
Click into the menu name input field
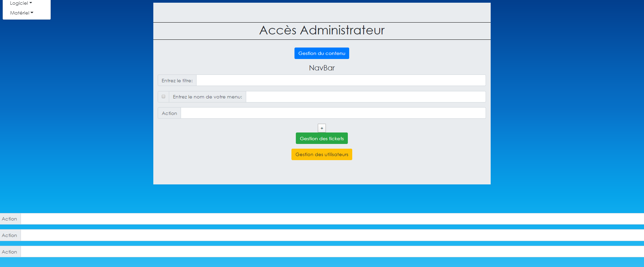(x=365, y=97)
